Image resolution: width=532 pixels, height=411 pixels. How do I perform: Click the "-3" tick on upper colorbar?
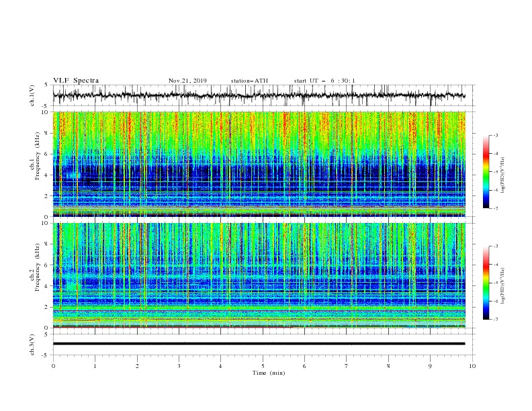(x=495, y=135)
